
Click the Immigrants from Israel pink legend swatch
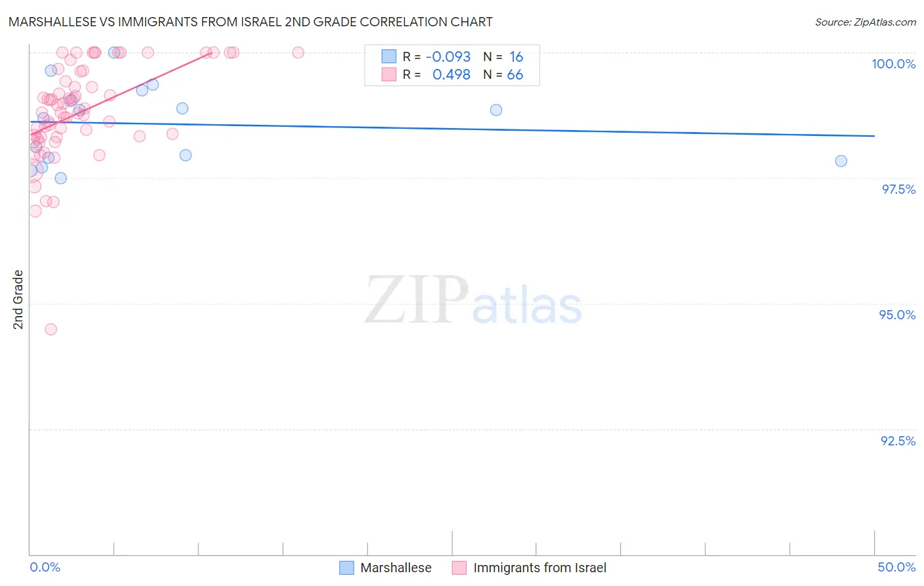click(x=459, y=568)
